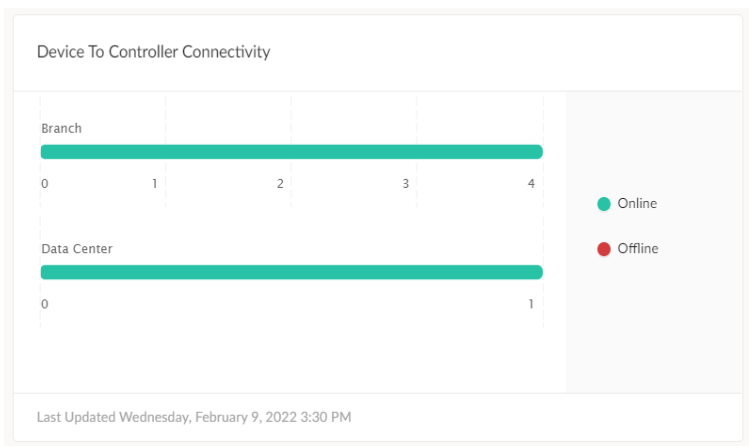This screenshot has width=752, height=448.
Task: Click the Branch green connectivity bar
Action: coord(291,152)
